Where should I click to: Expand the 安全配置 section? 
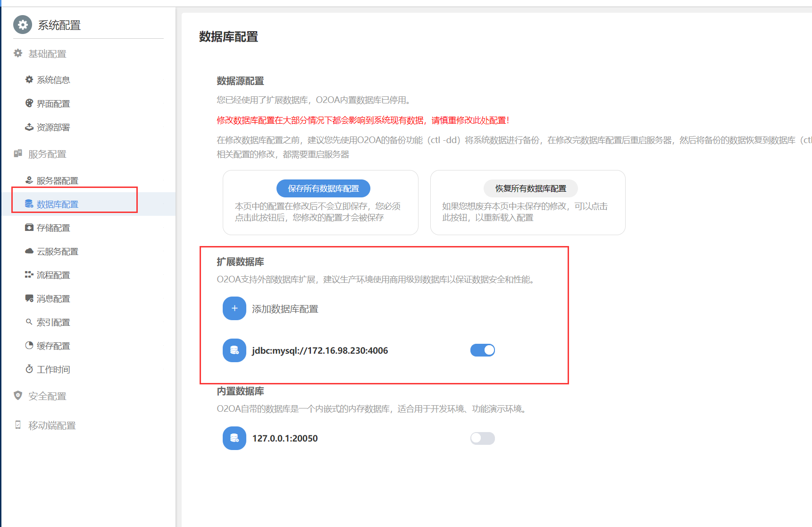coord(47,396)
